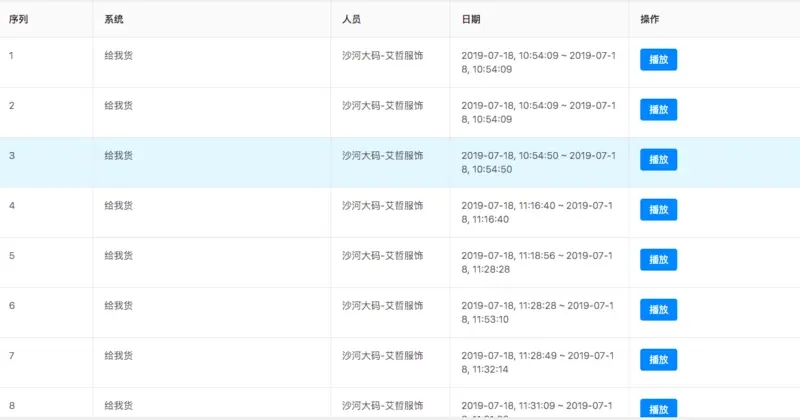Click date range starting 11:18:56

[x=537, y=262]
